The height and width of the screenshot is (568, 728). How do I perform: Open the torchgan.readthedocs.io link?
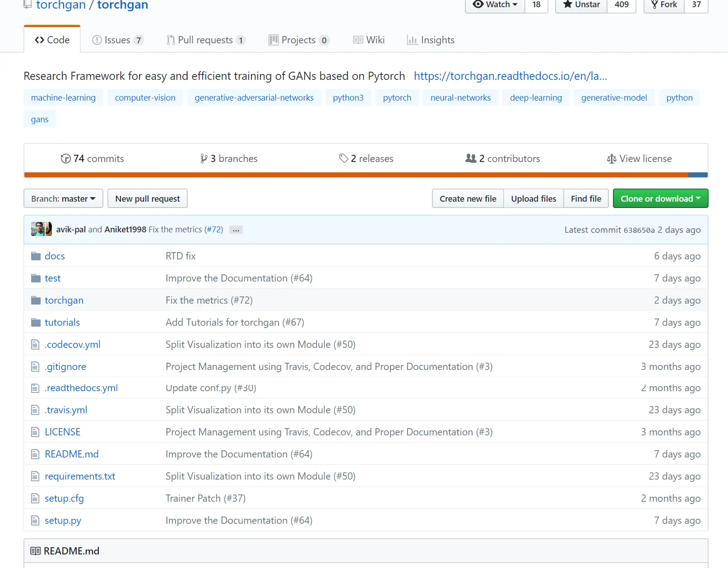click(x=510, y=76)
